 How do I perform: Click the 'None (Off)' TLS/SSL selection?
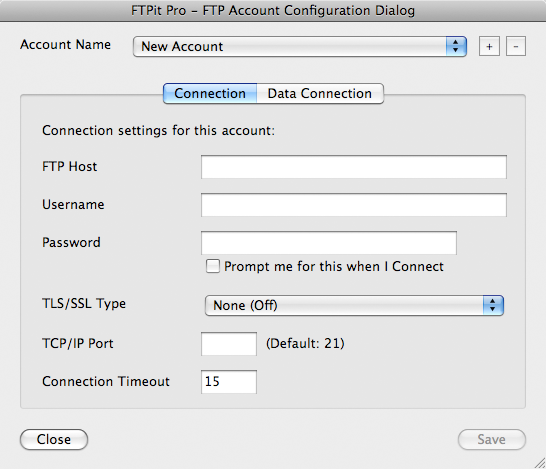[x=245, y=305]
